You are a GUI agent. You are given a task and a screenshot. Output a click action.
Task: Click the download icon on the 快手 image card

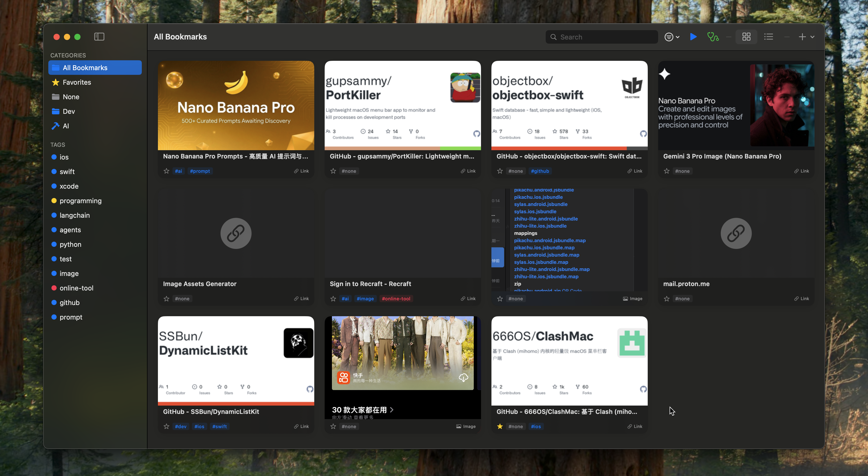click(464, 378)
